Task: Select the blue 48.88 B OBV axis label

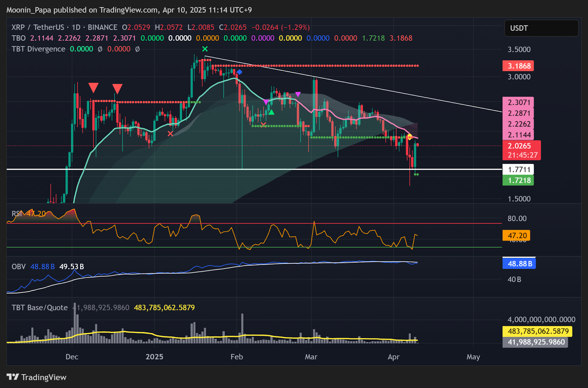Action: pyautogui.click(x=519, y=264)
